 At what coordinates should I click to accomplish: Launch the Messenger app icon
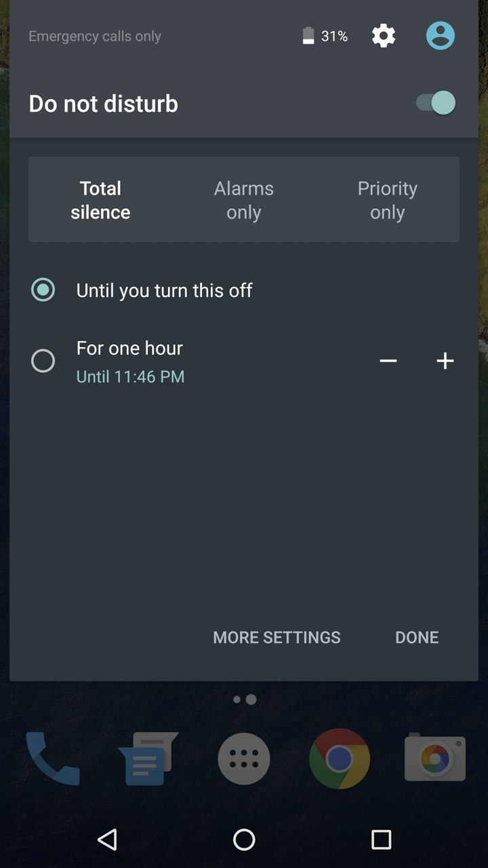[x=148, y=759]
